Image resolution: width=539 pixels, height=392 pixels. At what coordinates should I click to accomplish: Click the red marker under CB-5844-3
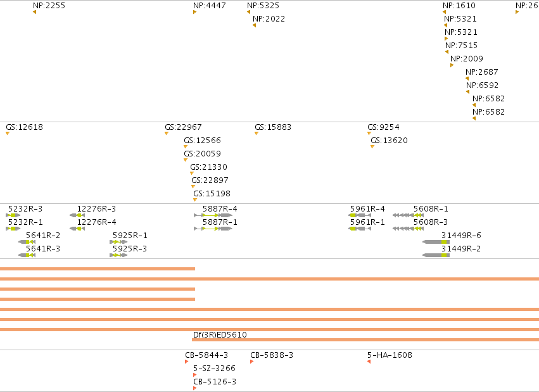click(187, 362)
